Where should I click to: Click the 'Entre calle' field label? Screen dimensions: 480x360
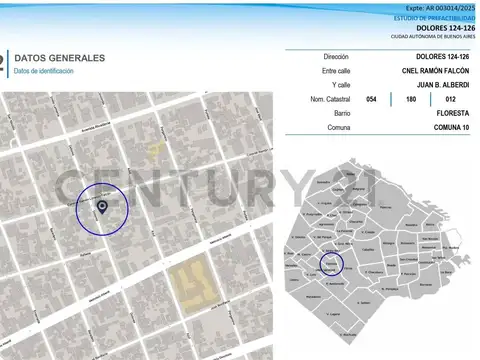[336, 71]
